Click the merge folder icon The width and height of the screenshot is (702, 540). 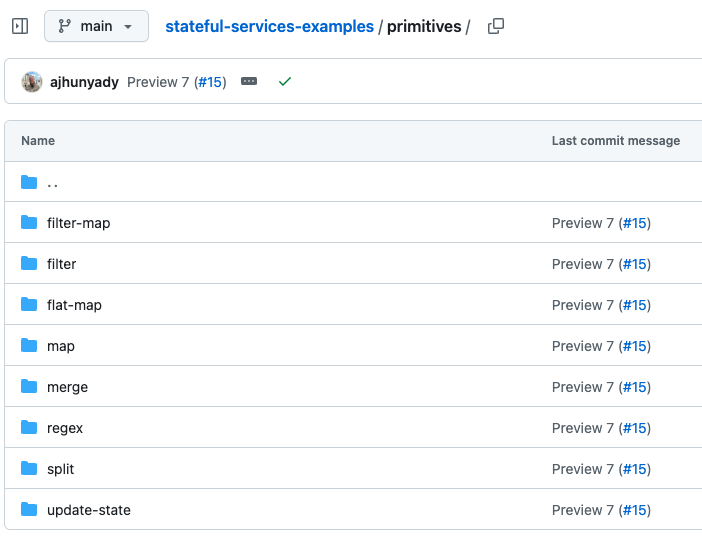coord(29,386)
